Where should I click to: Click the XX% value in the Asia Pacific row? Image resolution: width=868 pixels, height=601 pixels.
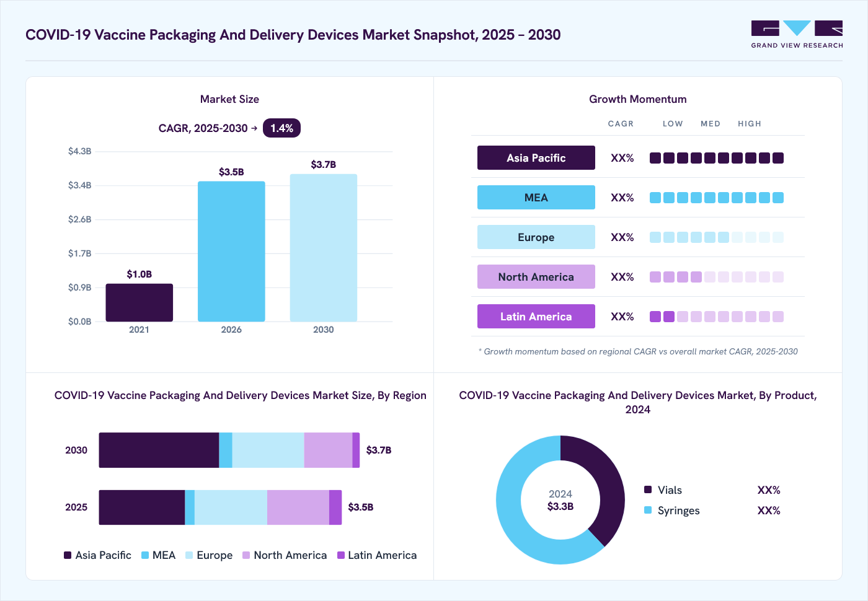coord(622,158)
